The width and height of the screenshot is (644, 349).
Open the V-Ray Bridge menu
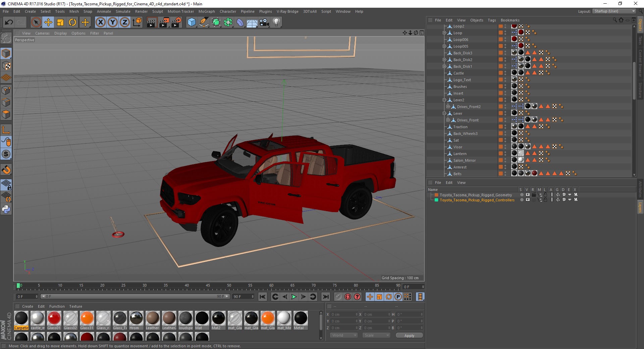point(287,11)
